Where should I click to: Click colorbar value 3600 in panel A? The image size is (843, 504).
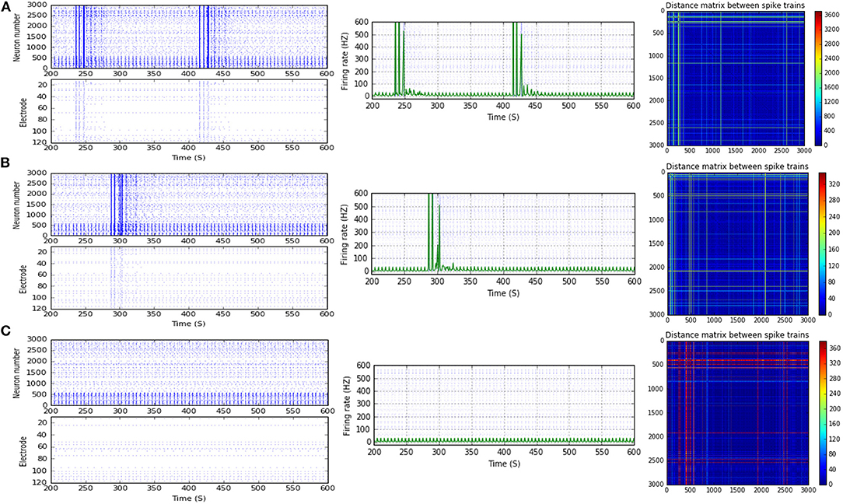pyautogui.click(x=833, y=15)
